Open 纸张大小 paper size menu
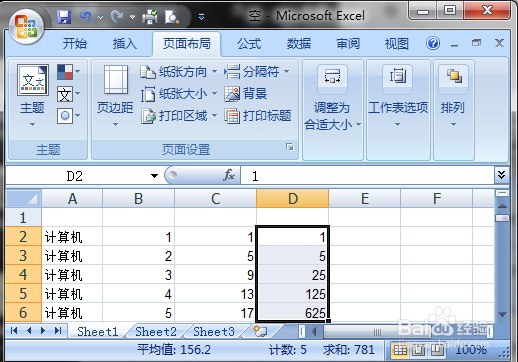Image resolution: width=518 pixels, height=362 pixels. 179,94
